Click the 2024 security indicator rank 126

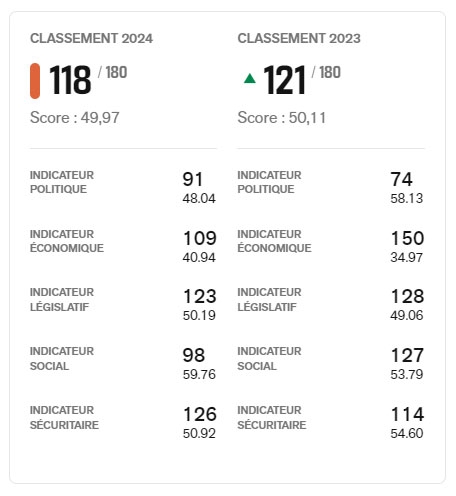coord(200,414)
